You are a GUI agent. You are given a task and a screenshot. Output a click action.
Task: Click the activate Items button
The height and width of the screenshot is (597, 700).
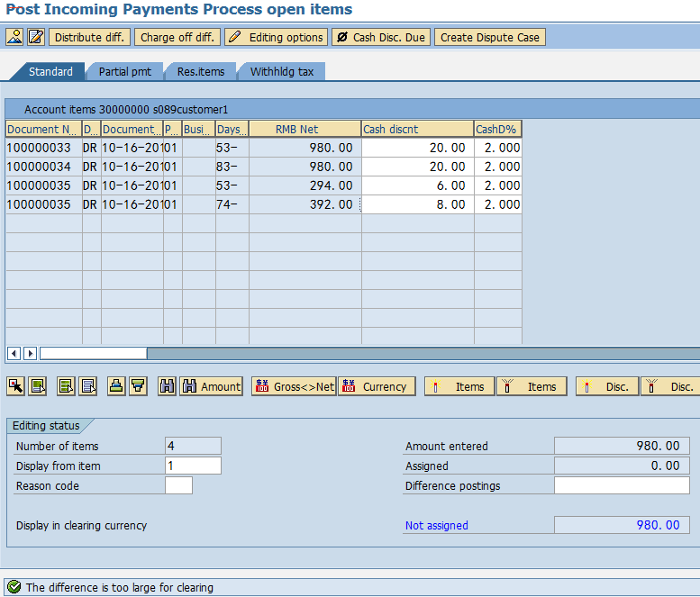459,386
